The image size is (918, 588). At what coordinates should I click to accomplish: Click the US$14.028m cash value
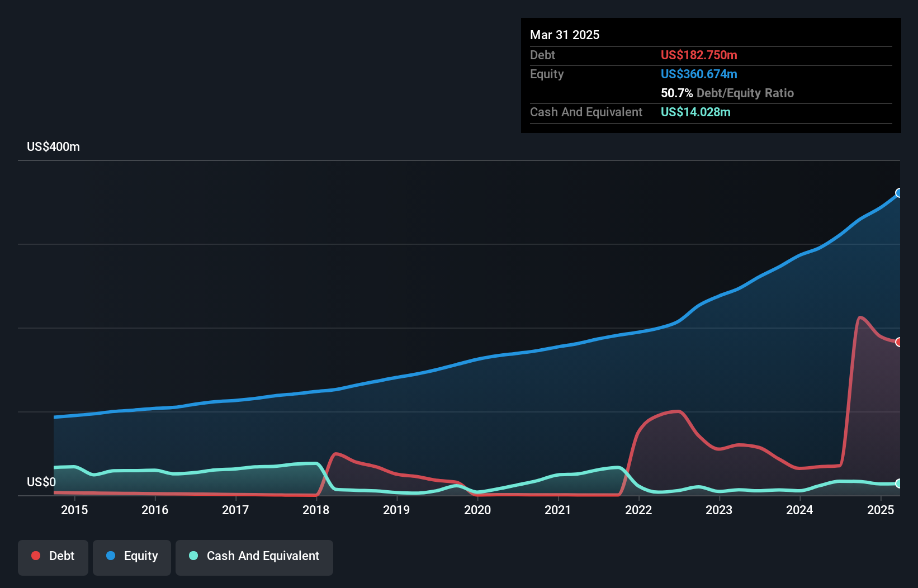point(695,112)
